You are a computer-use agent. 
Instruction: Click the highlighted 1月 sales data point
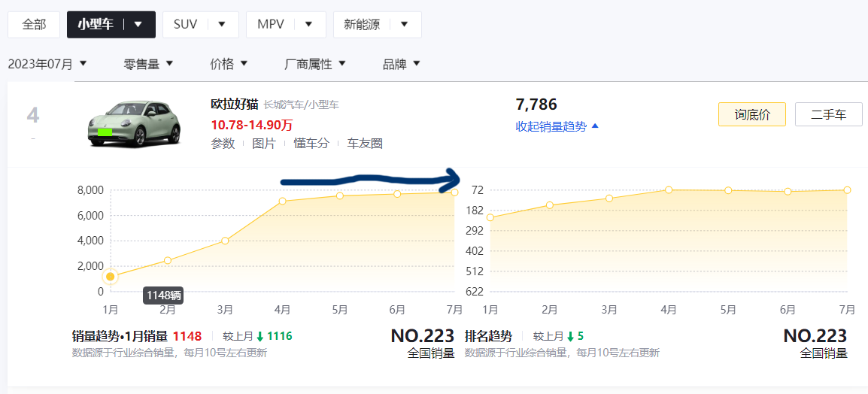[x=110, y=277]
